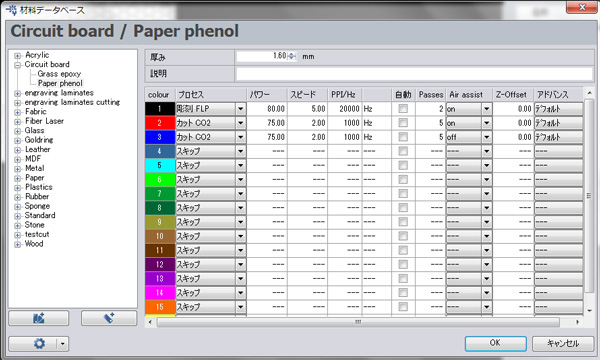Open the スキップ process dropdown for colour 4
600x360 pixels.
pyautogui.click(x=240, y=151)
